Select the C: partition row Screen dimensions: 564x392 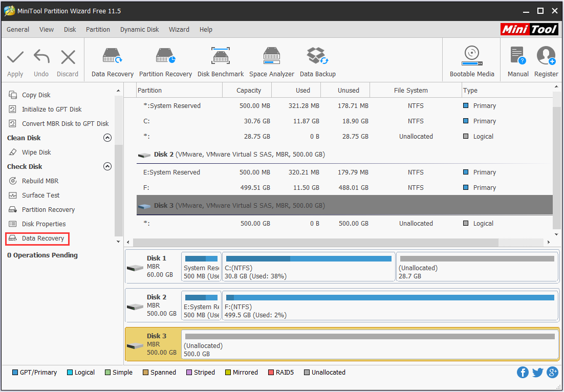tap(344, 121)
